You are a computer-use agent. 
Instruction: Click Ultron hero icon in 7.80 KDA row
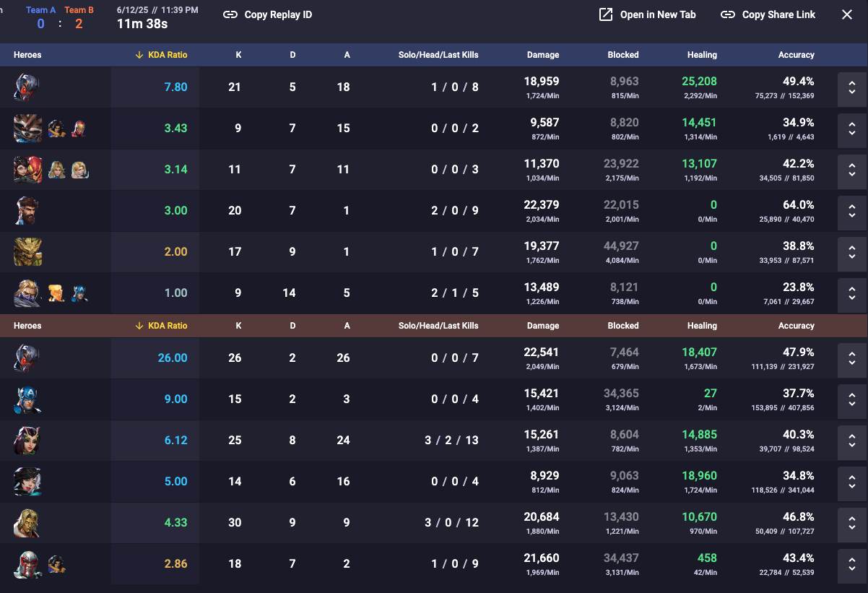point(27,87)
